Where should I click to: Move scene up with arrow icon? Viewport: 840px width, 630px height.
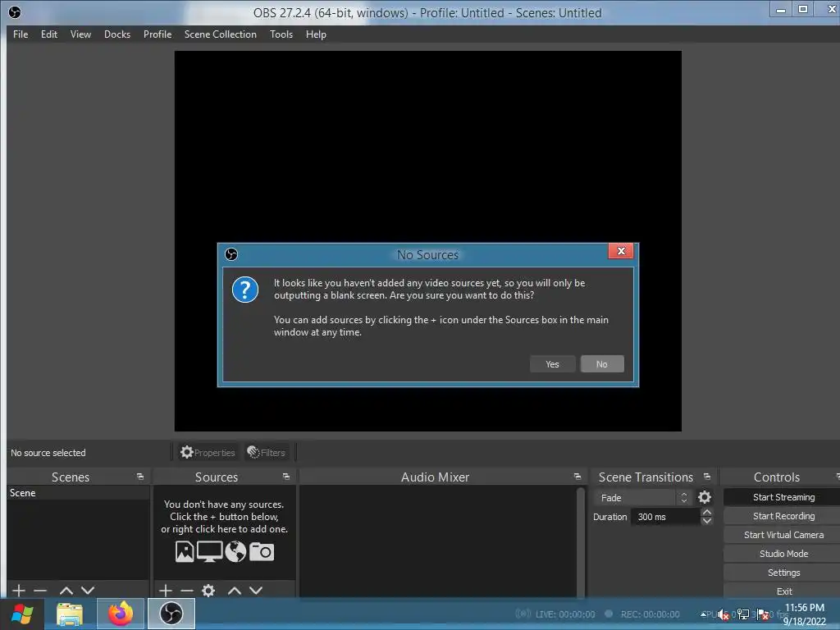pos(66,591)
